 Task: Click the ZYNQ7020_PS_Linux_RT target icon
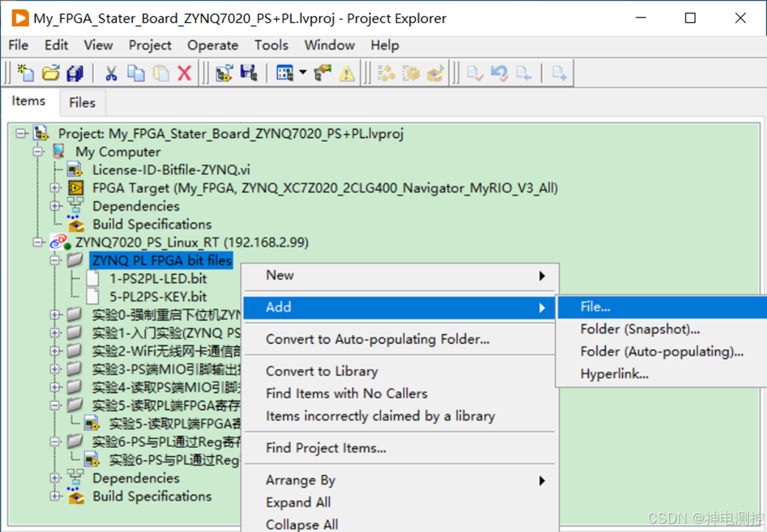60,242
